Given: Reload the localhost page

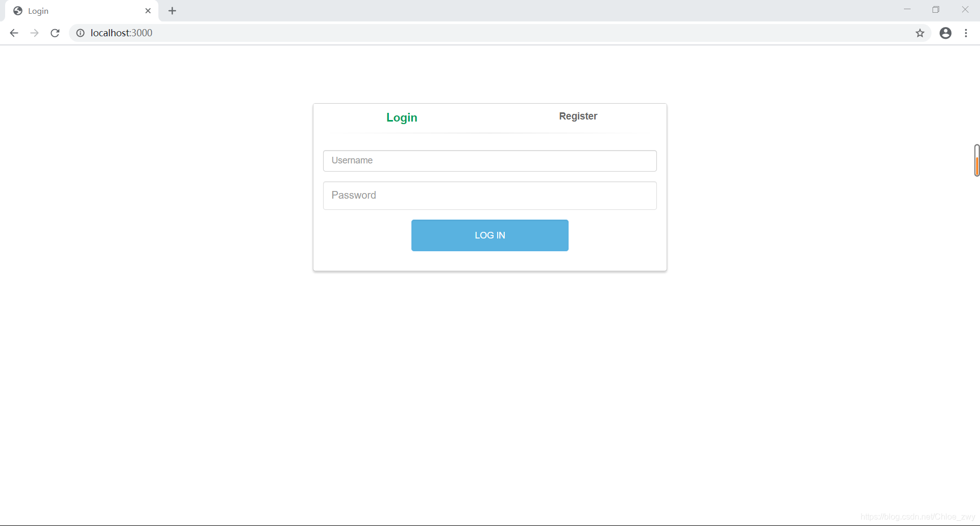Looking at the screenshot, I should point(55,33).
